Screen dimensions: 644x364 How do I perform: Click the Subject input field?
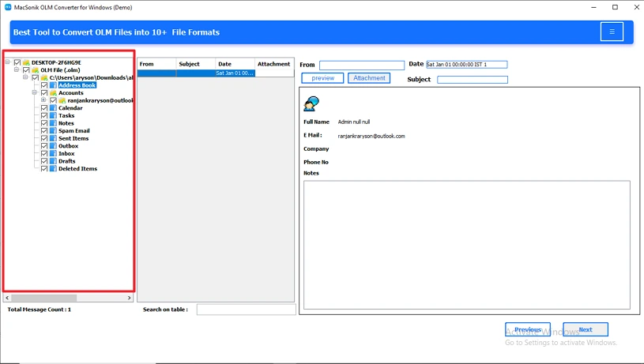pyautogui.click(x=473, y=80)
